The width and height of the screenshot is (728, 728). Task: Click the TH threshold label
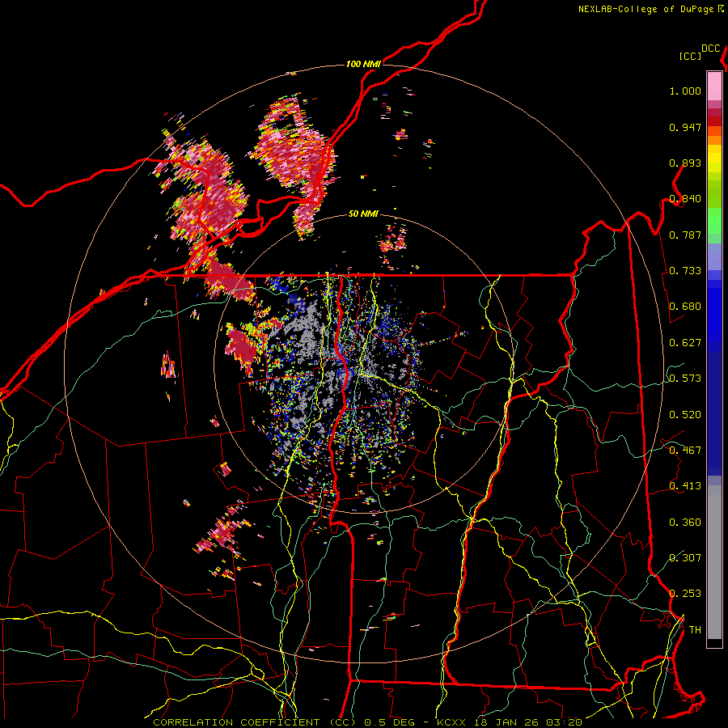695,630
